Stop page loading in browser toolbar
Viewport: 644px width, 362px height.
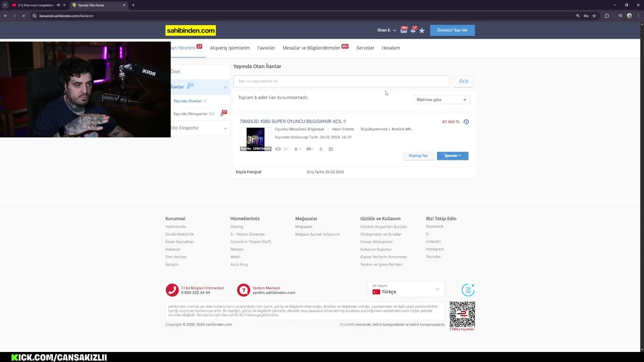tap(23, 16)
